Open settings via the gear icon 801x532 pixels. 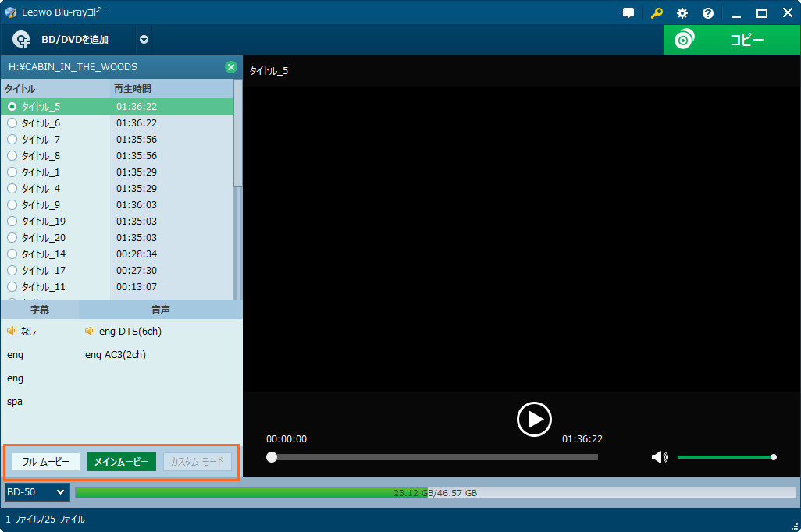click(x=682, y=13)
